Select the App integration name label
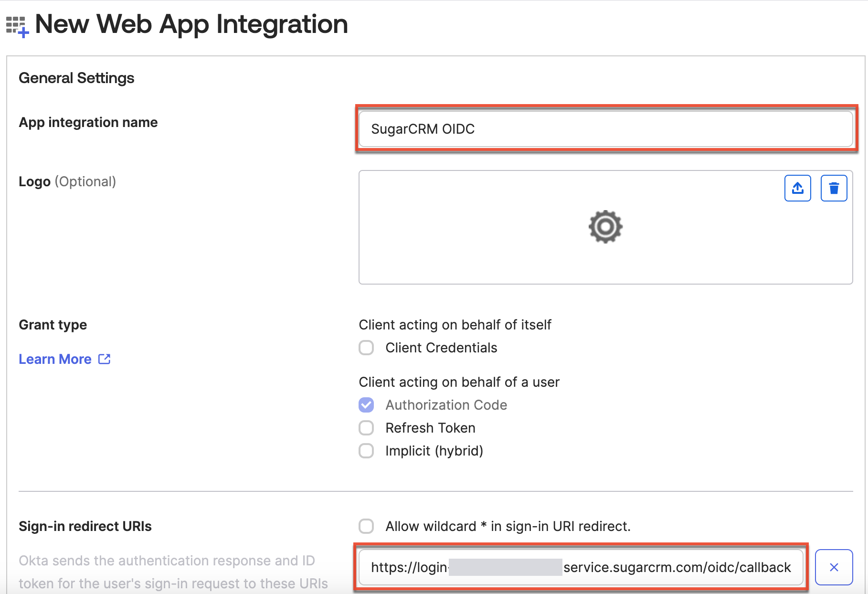868x594 pixels. [x=88, y=122]
